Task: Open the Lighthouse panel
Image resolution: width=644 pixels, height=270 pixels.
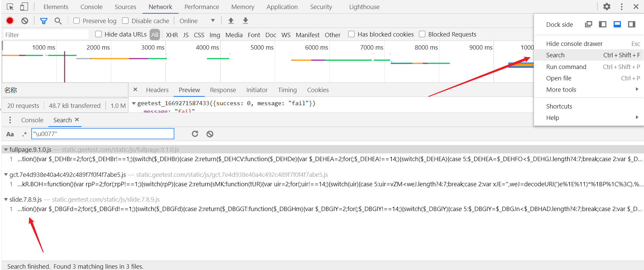Action: click(364, 7)
